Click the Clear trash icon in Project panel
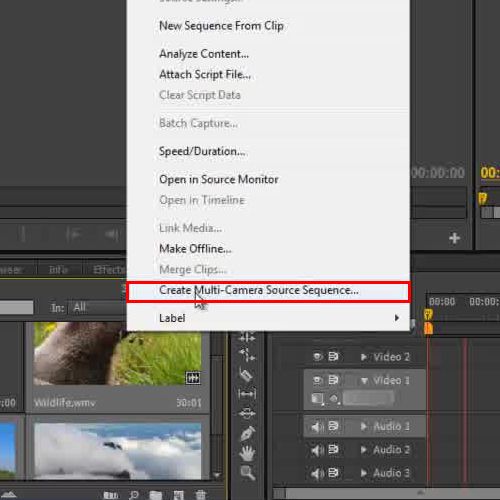500x500 pixels. [x=201, y=495]
